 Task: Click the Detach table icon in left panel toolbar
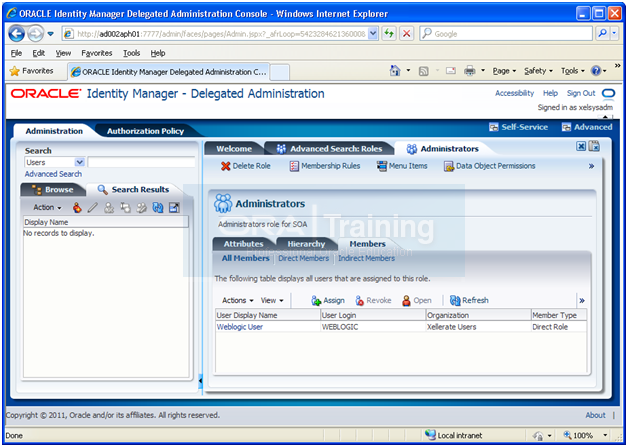point(174,207)
